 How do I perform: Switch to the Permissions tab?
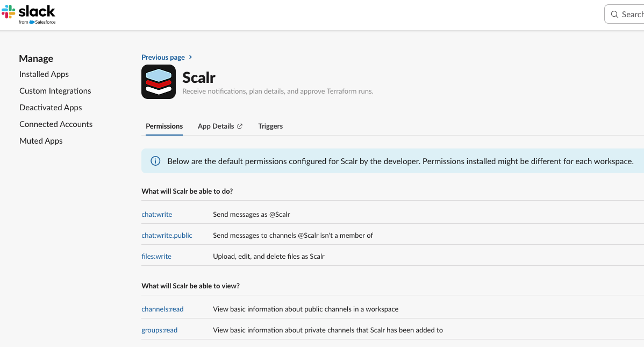coord(164,126)
